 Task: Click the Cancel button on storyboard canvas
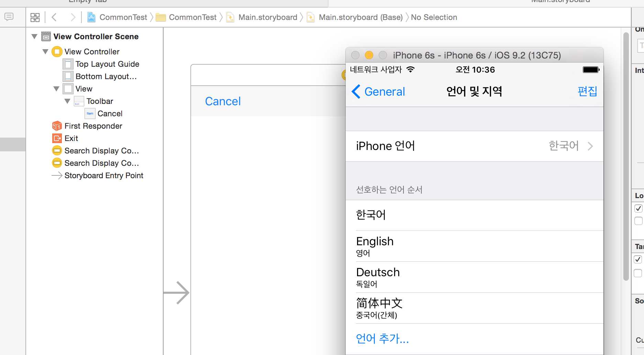tap(223, 101)
